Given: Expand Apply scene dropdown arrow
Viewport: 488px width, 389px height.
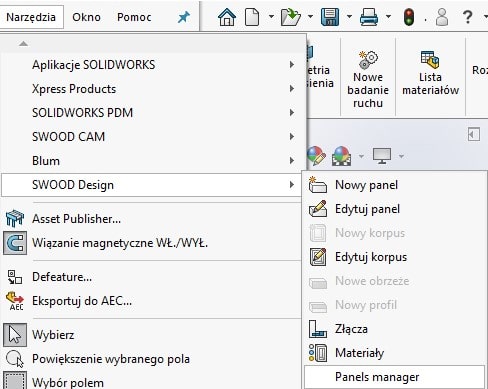Looking at the screenshot, I should pos(361,156).
